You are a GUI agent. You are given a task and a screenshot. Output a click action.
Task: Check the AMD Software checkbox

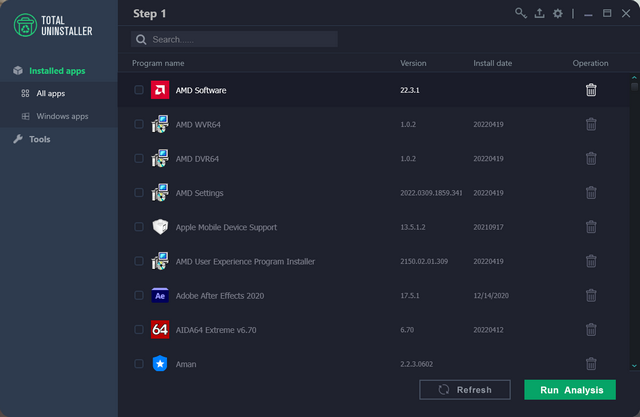[139, 90]
